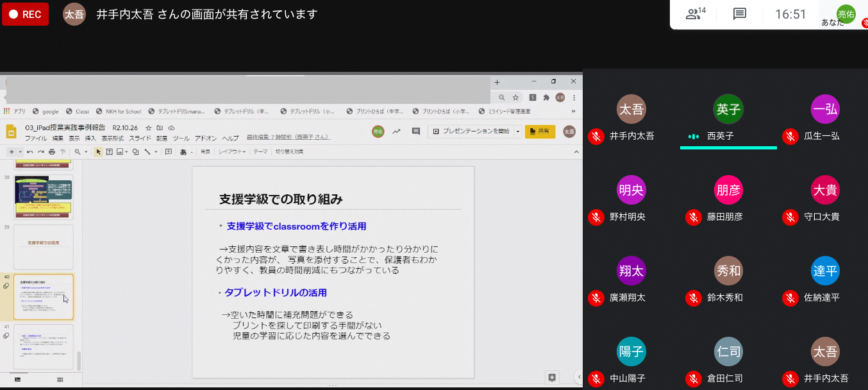Screen dimensions: 868x390
Task: Open the Slides comment history icon
Action: [x=415, y=131]
